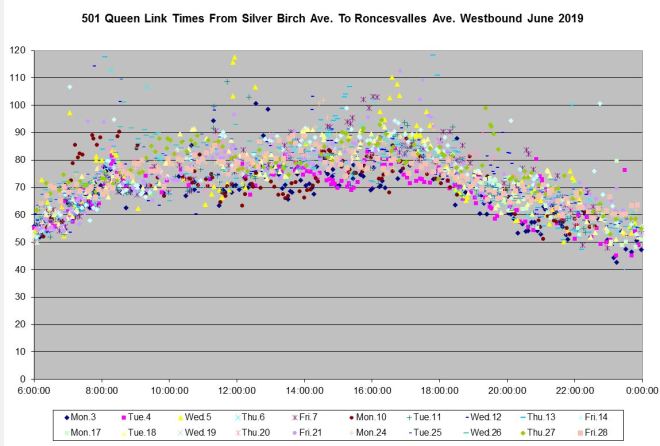Select the Mon.10 dark red circle marker
The image size is (660, 446).
pyautogui.click(x=352, y=417)
